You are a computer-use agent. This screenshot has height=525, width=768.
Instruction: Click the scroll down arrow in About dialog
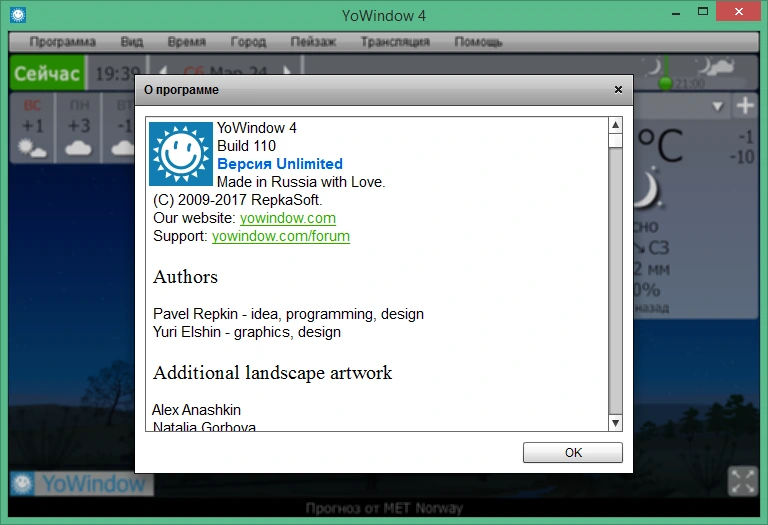point(616,423)
